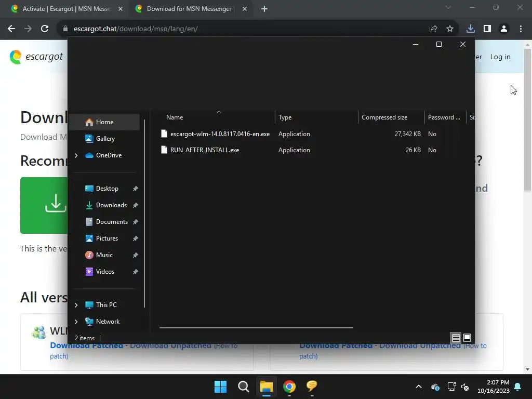Click the Chrome address bar URL
The image size is (532, 399).
(136, 29)
